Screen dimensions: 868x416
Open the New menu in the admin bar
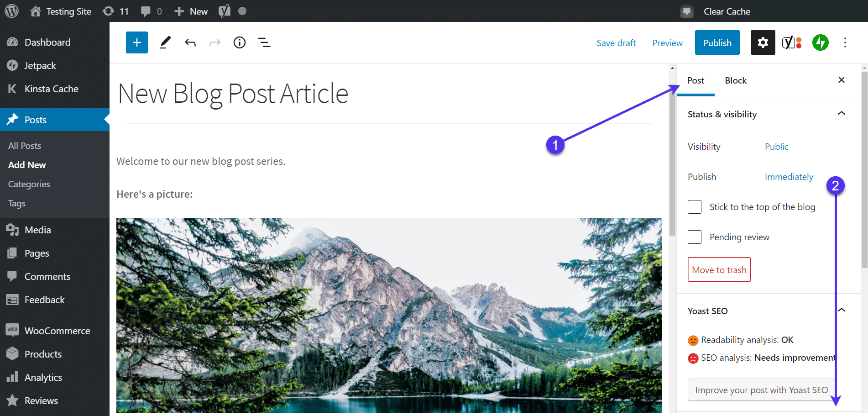click(190, 11)
